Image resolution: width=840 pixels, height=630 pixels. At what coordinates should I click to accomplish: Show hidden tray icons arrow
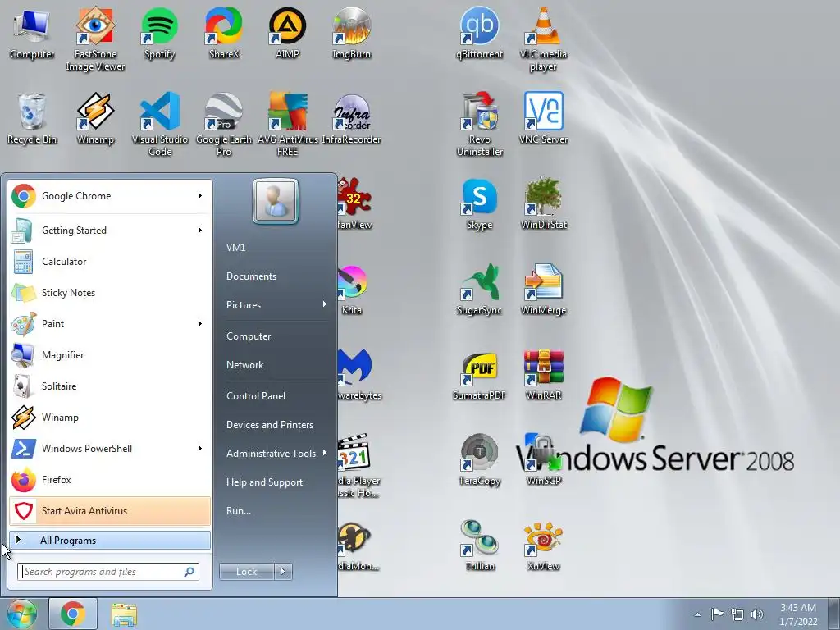tap(697, 614)
